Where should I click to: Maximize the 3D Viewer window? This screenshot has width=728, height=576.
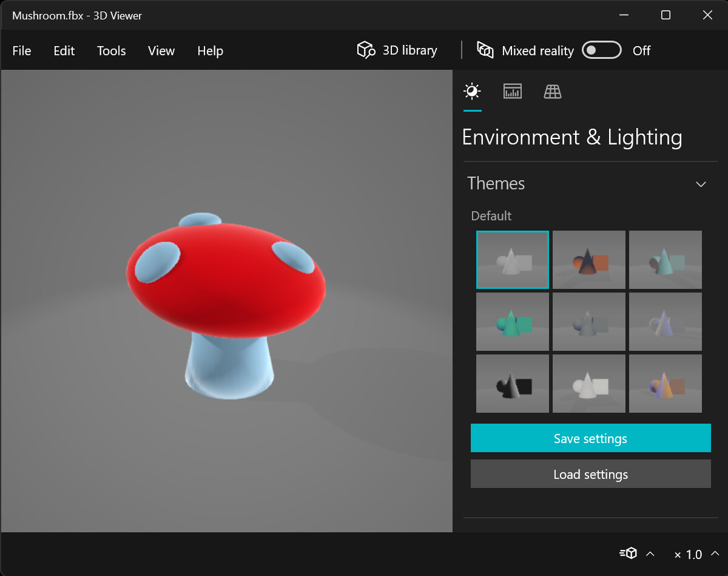pos(666,15)
